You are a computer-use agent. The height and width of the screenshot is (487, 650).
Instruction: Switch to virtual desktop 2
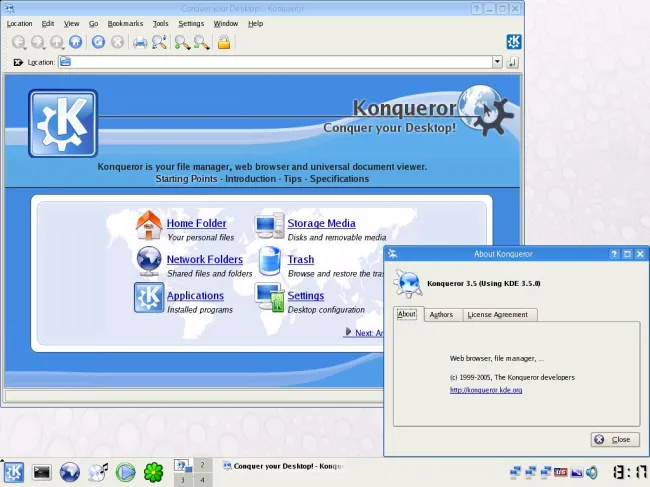[202, 465]
